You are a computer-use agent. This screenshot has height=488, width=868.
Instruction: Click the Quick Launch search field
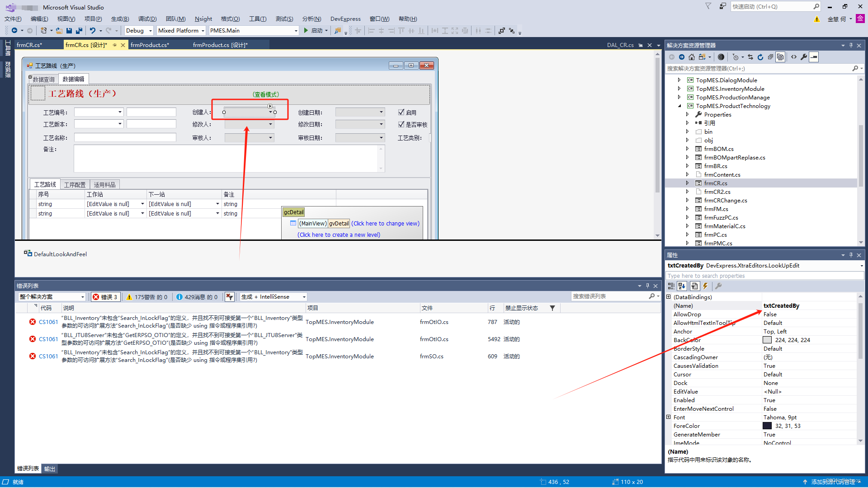pos(772,6)
